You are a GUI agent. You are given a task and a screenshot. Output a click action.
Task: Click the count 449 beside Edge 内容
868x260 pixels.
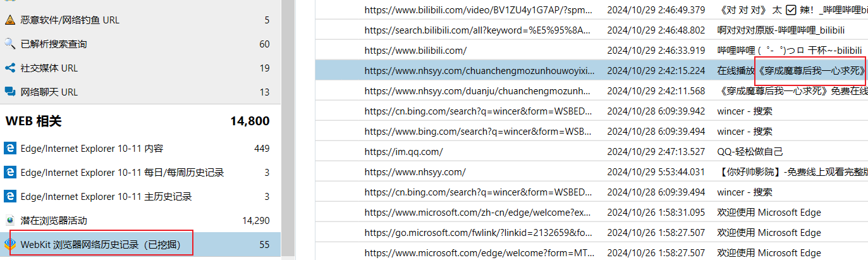pos(262,148)
